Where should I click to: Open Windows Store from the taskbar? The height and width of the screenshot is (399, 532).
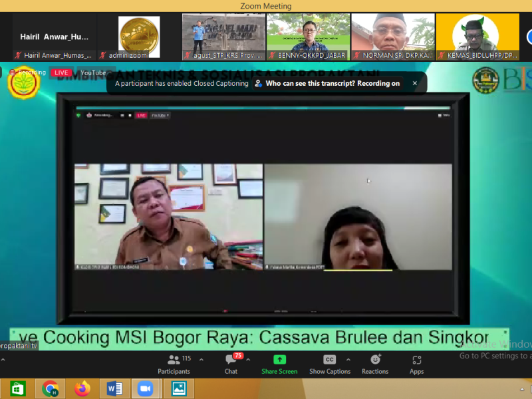point(18,389)
